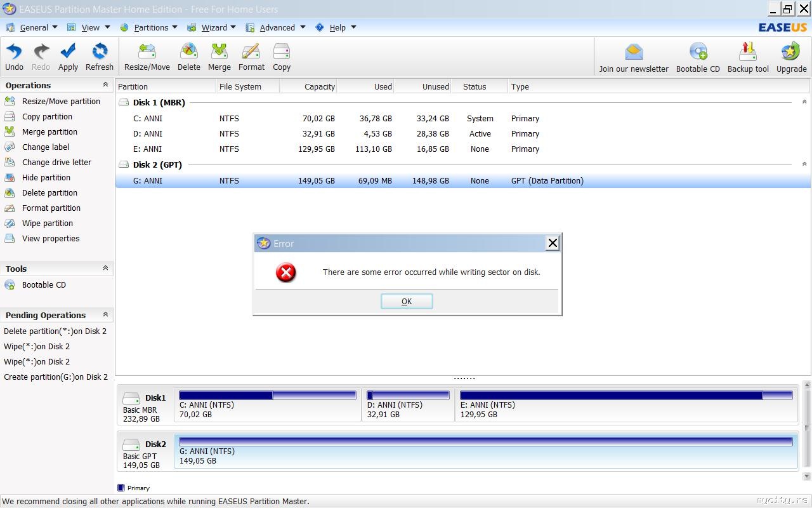Sort by the Unused column header
The width and height of the screenshot is (812, 508).
(x=422, y=87)
